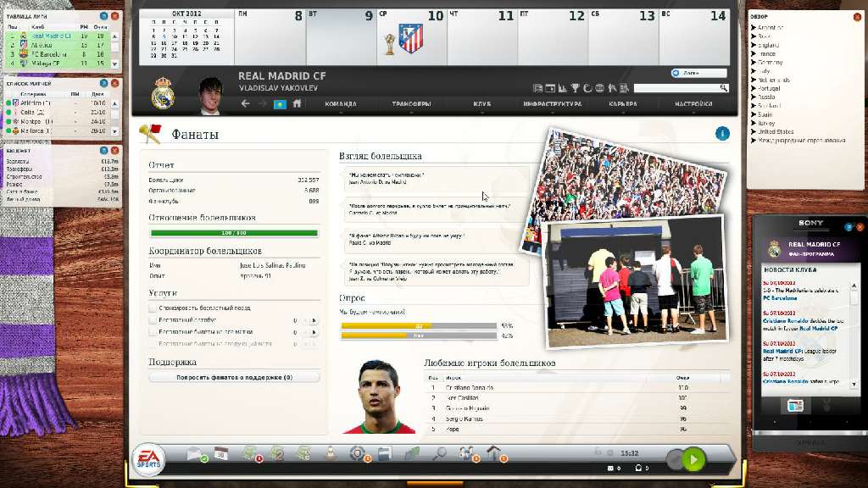868x488 pixels.
Task: Open the Инфраструктура menu
Action: click(552, 104)
